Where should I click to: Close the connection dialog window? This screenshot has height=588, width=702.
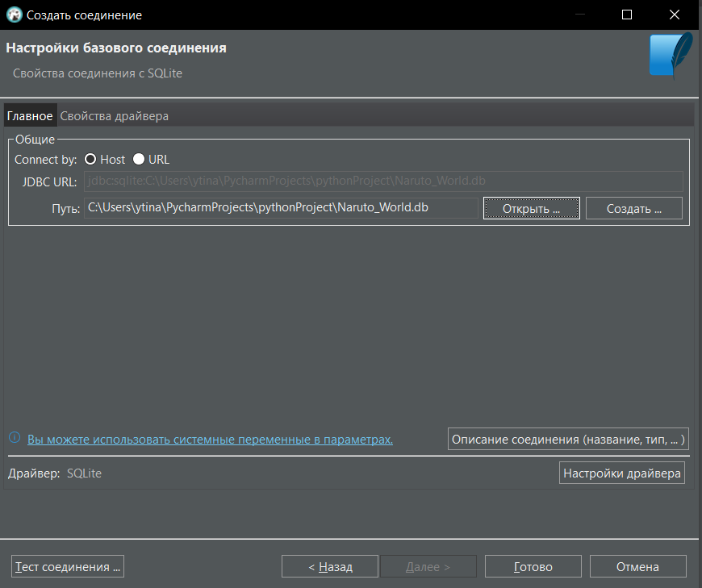tap(675, 15)
